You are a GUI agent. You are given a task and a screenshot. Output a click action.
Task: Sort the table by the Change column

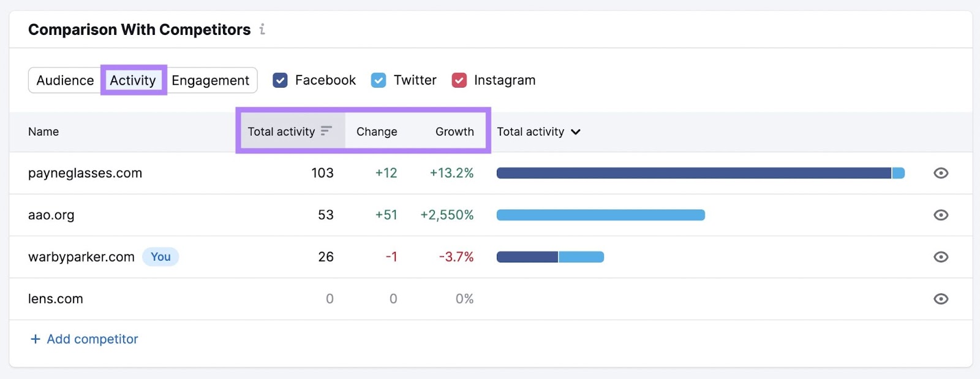(x=377, y=131)
